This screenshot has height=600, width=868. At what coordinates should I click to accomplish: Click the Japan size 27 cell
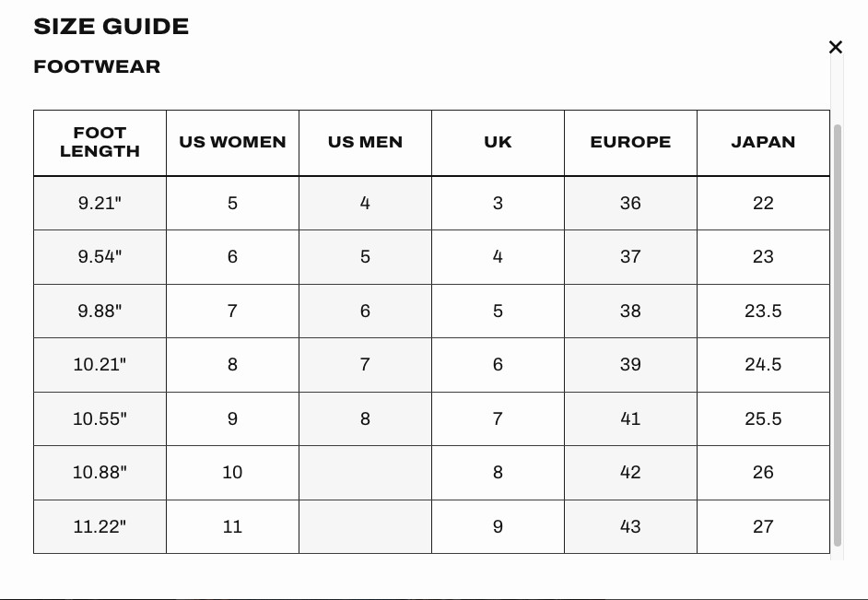[x=763, y=526]
